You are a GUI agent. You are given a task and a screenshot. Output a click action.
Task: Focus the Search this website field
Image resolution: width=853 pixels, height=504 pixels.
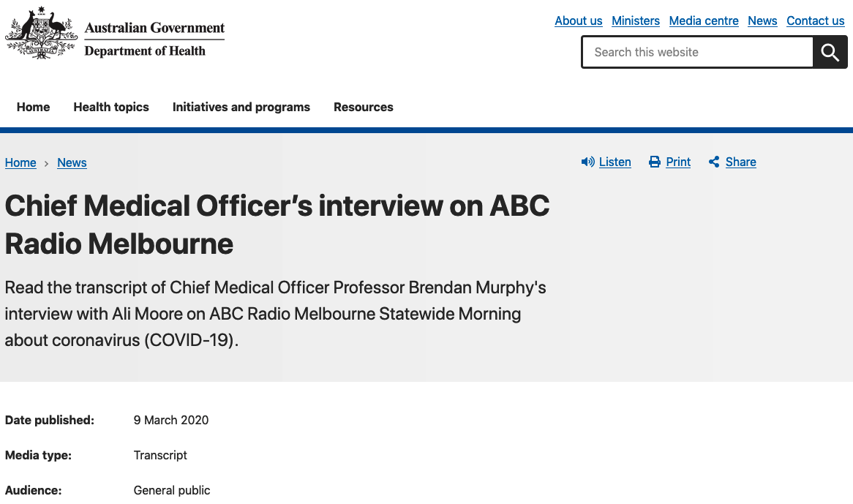click(697, 52)
